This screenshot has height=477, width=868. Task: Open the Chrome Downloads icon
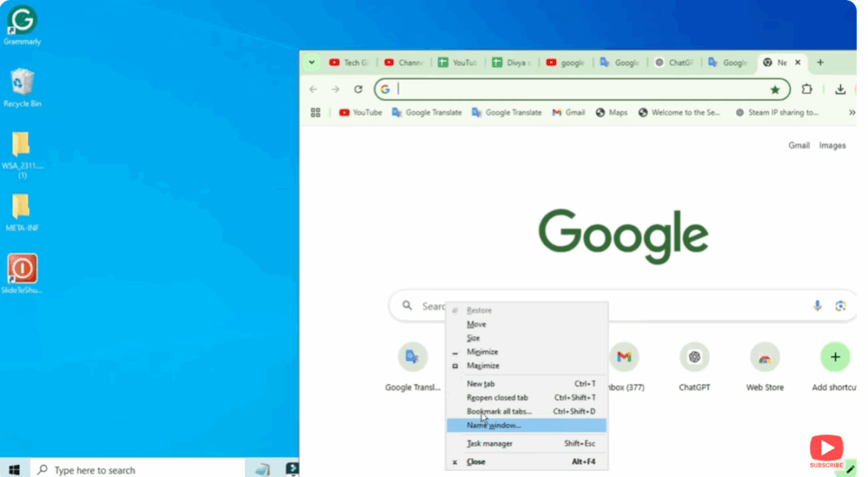(x=840, y=89)
